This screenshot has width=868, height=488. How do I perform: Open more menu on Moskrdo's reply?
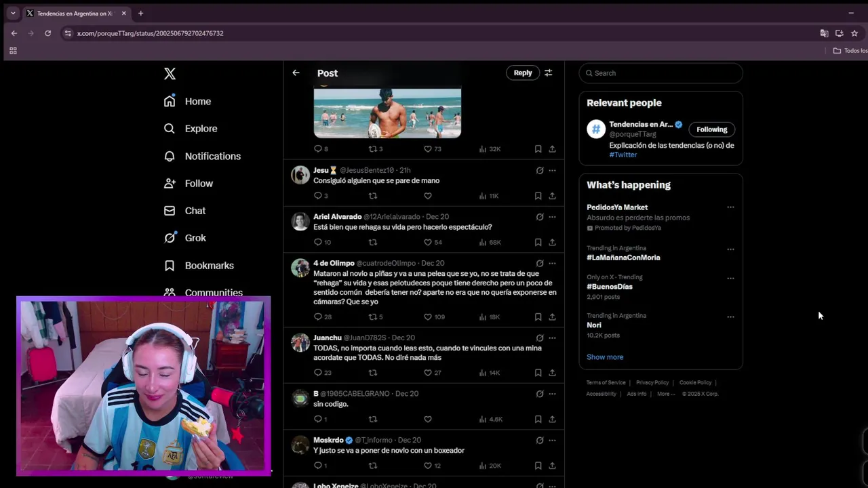pos(552,440)
